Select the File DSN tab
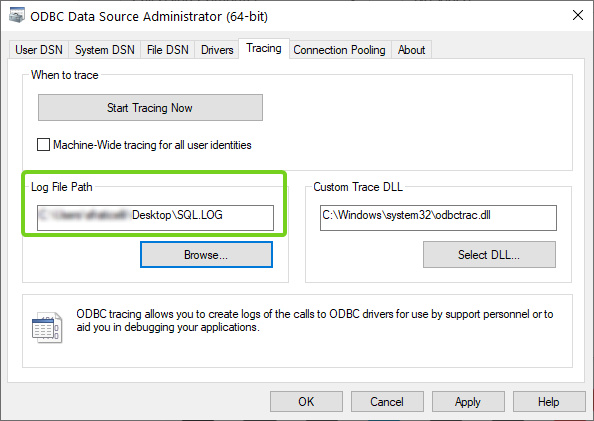Image resolution: width=594 pixels, height=421 pixels. 167,50
